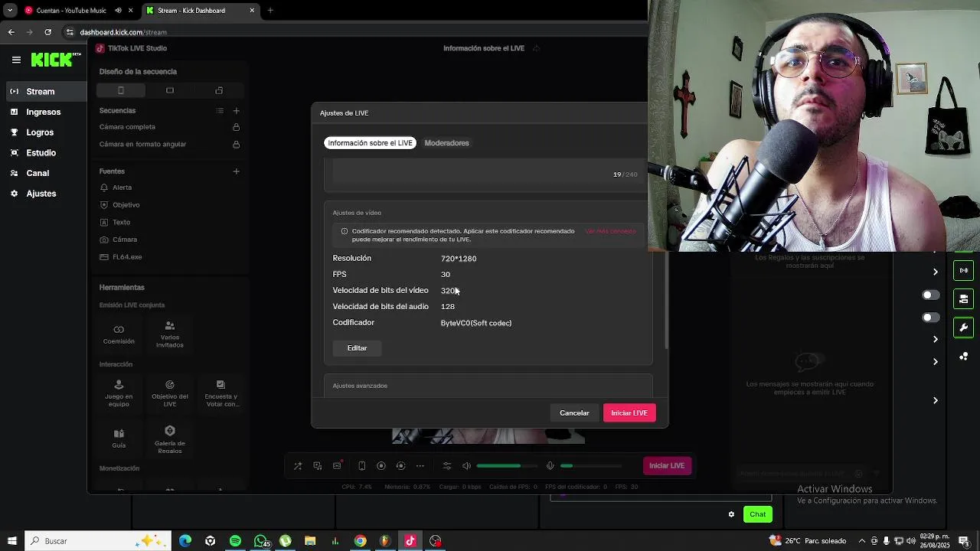Adjust the speaker volume slider
This screenshot has height=551, width=980.
[506, 466]
